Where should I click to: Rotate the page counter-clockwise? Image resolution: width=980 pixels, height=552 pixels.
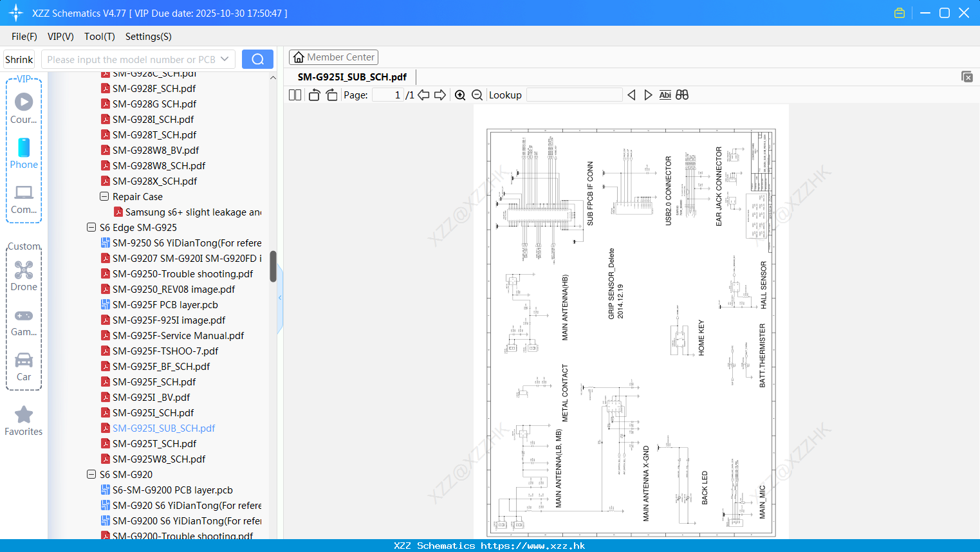click(x=314, y=95)
